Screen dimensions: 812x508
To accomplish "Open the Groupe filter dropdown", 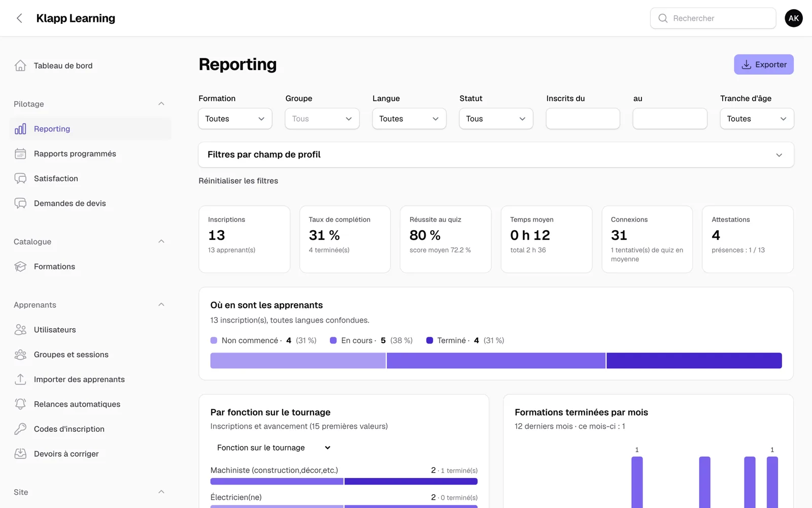I will (x=322, y=119).
